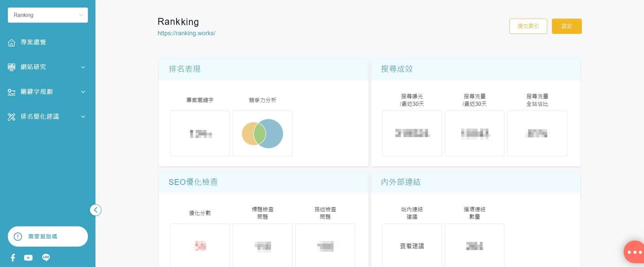
Task: Open the red chat bubble widget
Action: click(634, 252)
